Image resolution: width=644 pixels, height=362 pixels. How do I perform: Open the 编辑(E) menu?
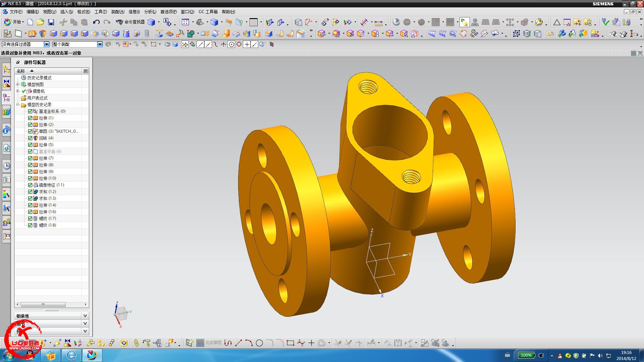(33, 12)
